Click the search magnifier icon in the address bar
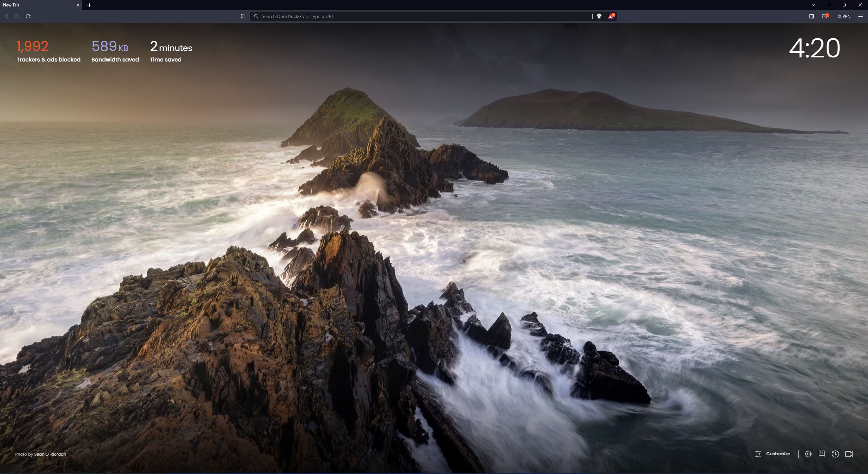Screen dimensions: 868x474 [x=256, y=16]
